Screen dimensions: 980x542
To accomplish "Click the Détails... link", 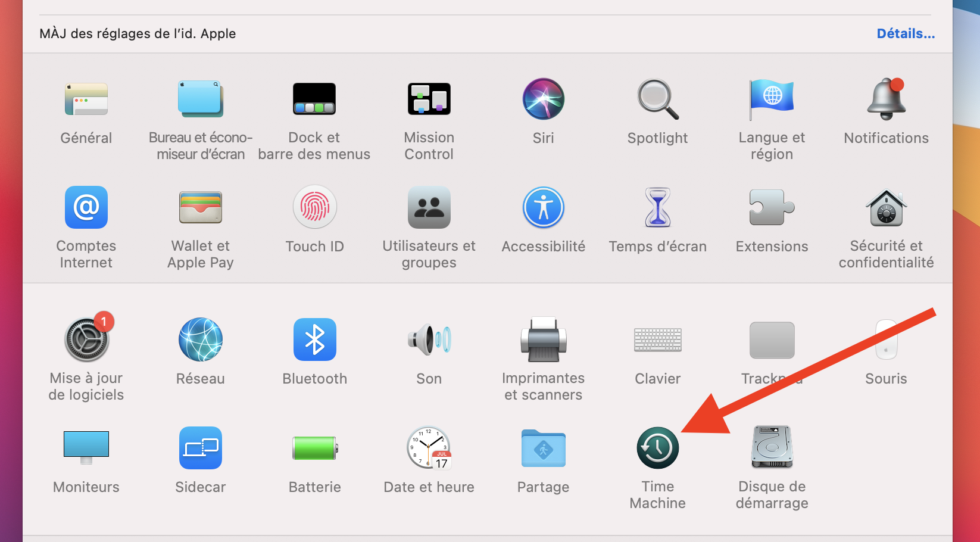I will coord(905,34).
